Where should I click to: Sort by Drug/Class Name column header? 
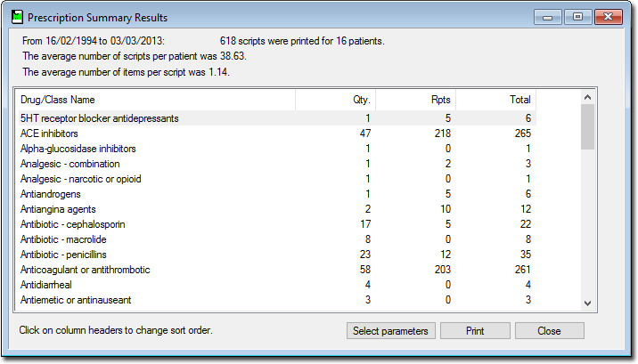pos(157,100)
